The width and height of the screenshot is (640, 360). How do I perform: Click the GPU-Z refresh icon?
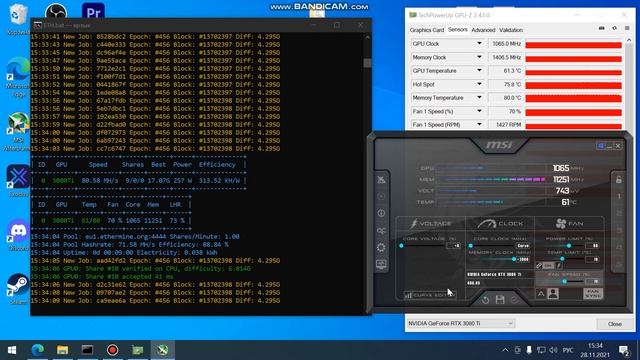(x=614, y=28)
